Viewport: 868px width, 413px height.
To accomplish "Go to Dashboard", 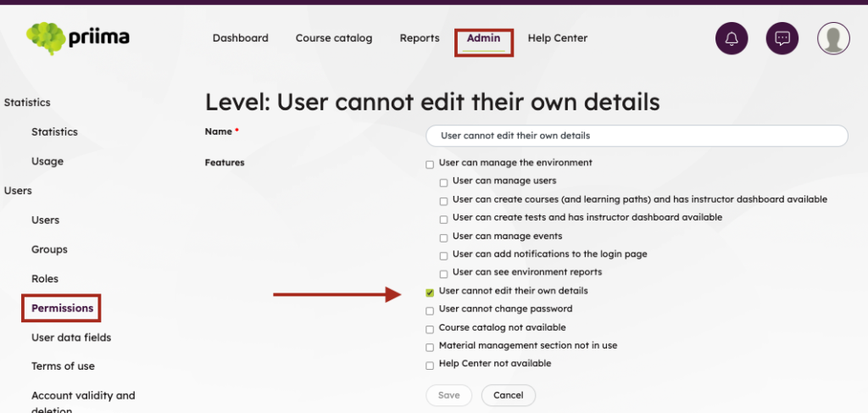I will coord(240,38).
